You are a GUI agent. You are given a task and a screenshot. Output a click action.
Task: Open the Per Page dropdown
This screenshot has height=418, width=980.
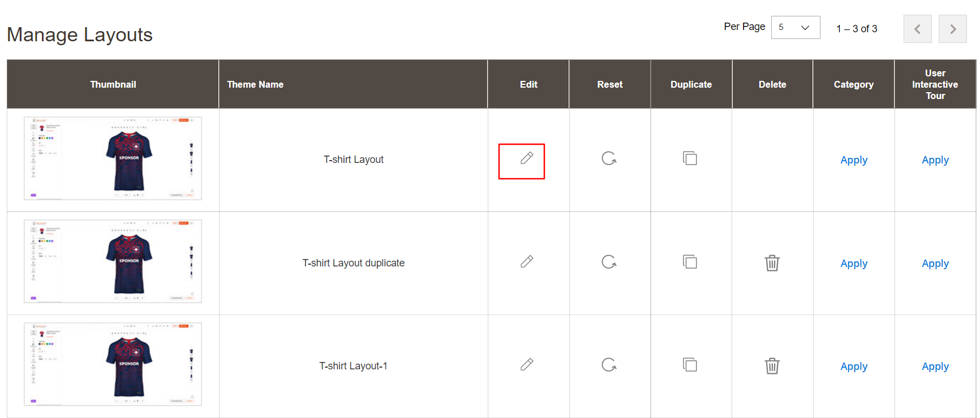[795, 27]
